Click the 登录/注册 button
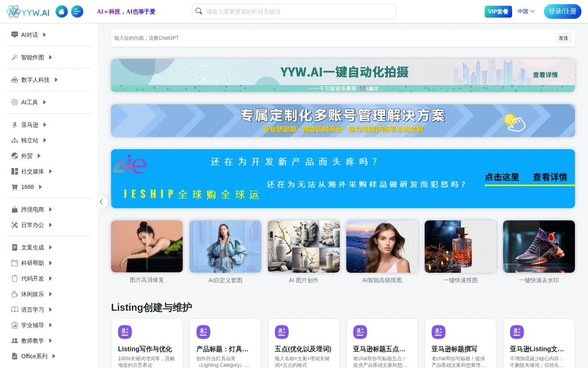Image resolution: width=588 pixels, height=368 pixels. 563,11
